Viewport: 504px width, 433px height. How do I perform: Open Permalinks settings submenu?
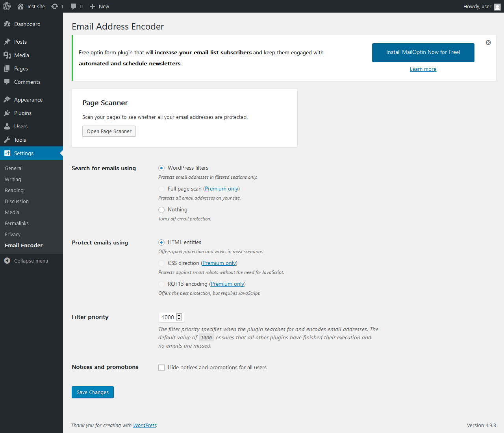(x=17, y=223)
